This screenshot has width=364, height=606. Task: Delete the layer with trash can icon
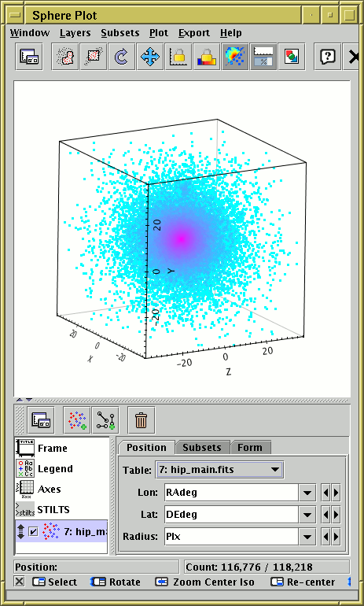[142, 420]
